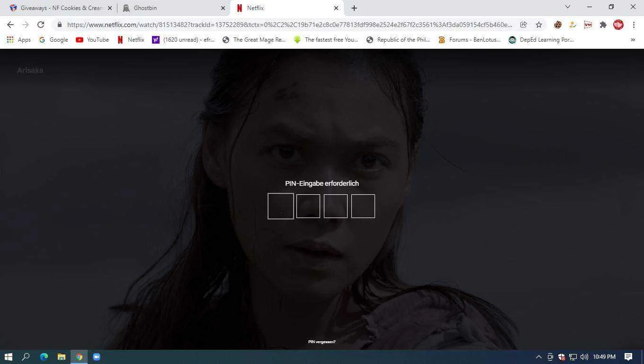Focus the second PIN digit box
This screenshot has height=364, width=644.
point(308,206)
